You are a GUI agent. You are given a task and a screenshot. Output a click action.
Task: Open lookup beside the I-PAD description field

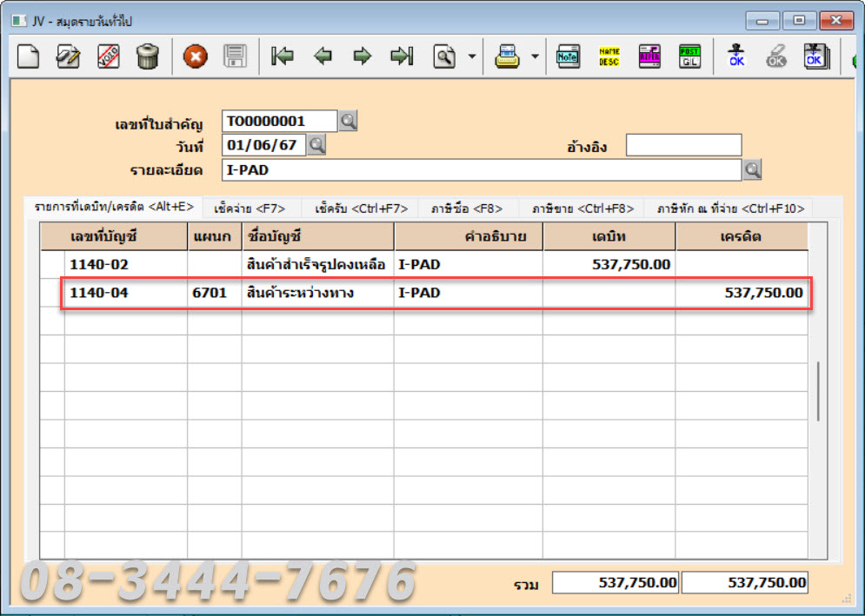click(752, 169)
